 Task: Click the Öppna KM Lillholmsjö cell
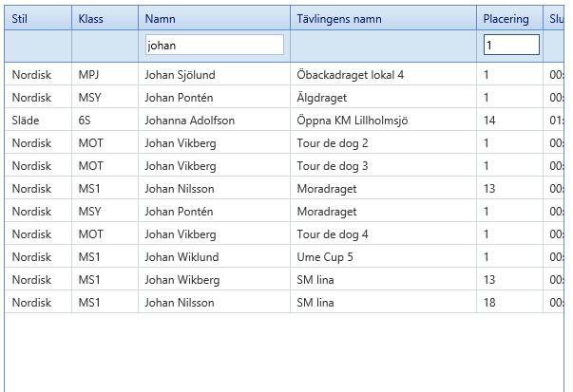point(358,121)
